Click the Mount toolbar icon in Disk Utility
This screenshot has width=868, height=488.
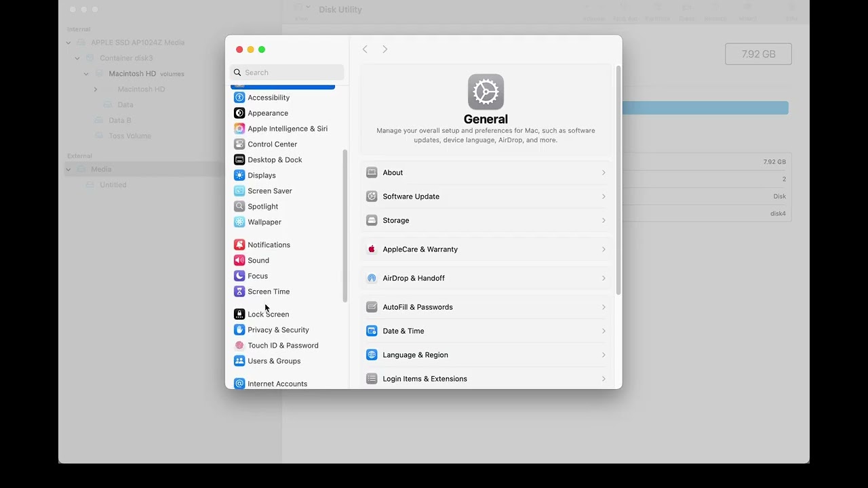pos(748,7)
